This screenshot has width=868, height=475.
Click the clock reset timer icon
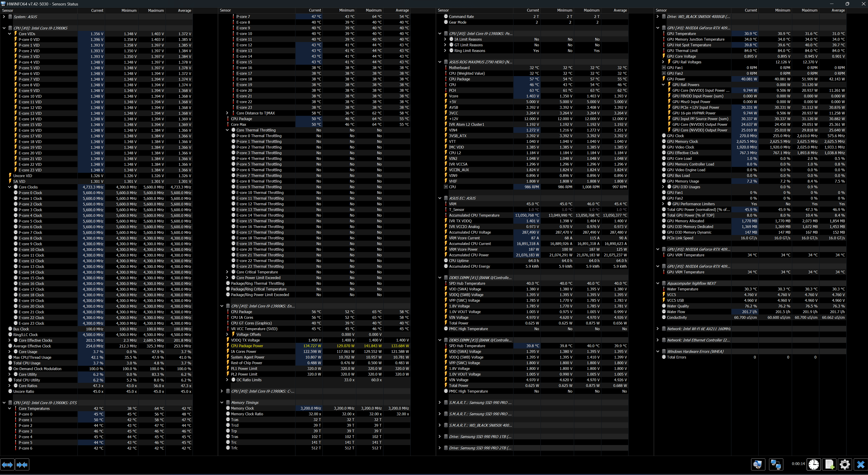pos(814,465)
